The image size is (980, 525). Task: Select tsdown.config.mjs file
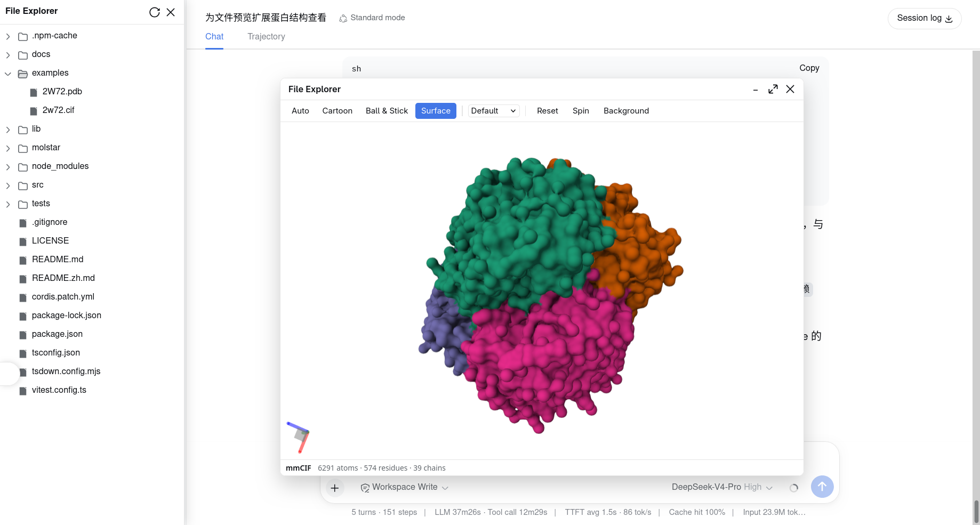point(66,371)
